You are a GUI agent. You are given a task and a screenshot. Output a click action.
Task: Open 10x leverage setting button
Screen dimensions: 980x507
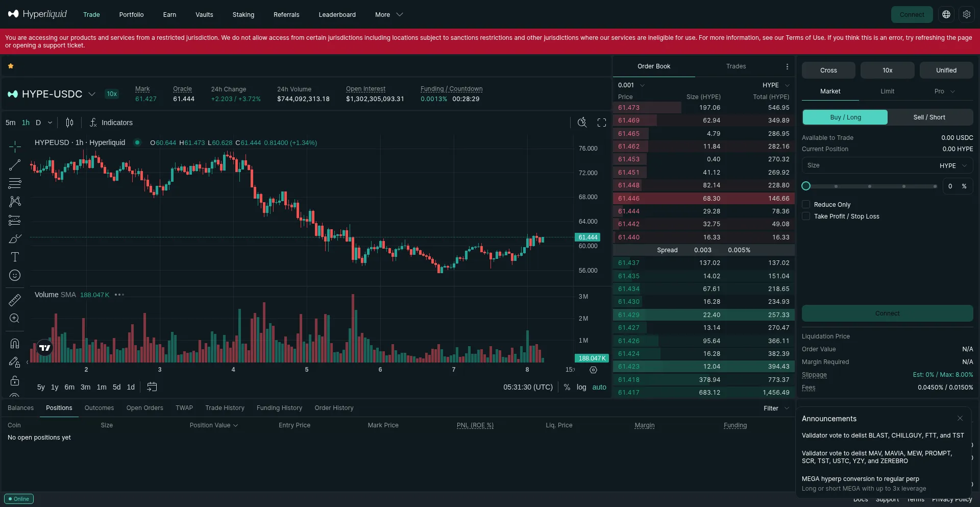coord(888,70)
